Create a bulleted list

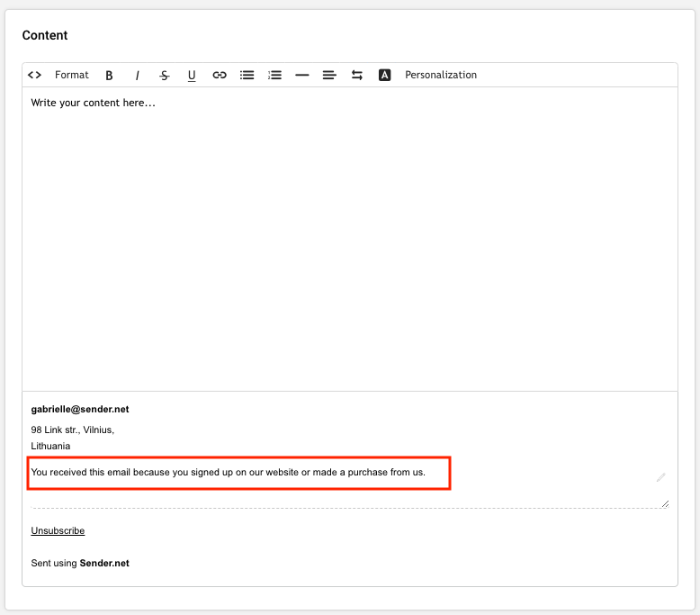click(x=247, y=76)
